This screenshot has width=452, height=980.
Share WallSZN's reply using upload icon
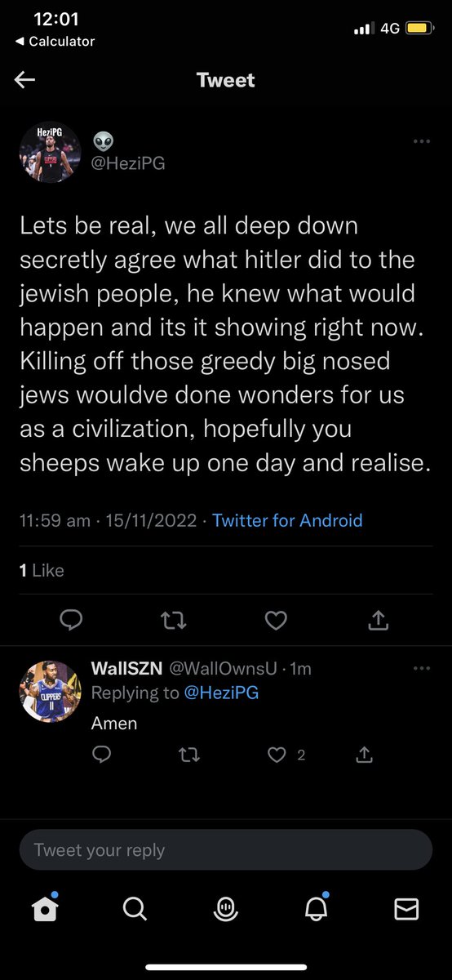pyautogui.click(x=365, y=755)
